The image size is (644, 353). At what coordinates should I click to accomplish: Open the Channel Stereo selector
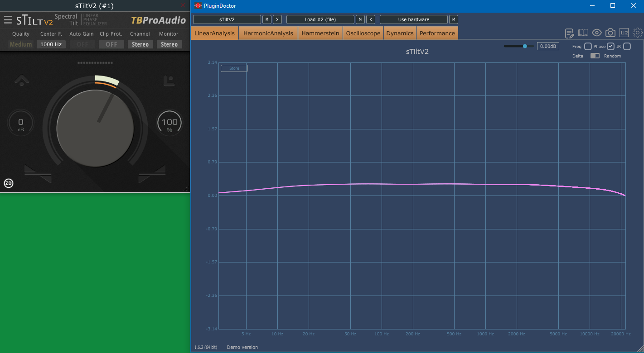tap(140, 44)
